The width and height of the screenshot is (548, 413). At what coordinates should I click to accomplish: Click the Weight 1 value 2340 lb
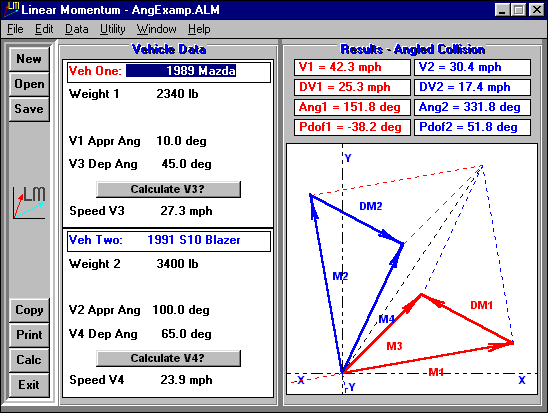(177, 94)
